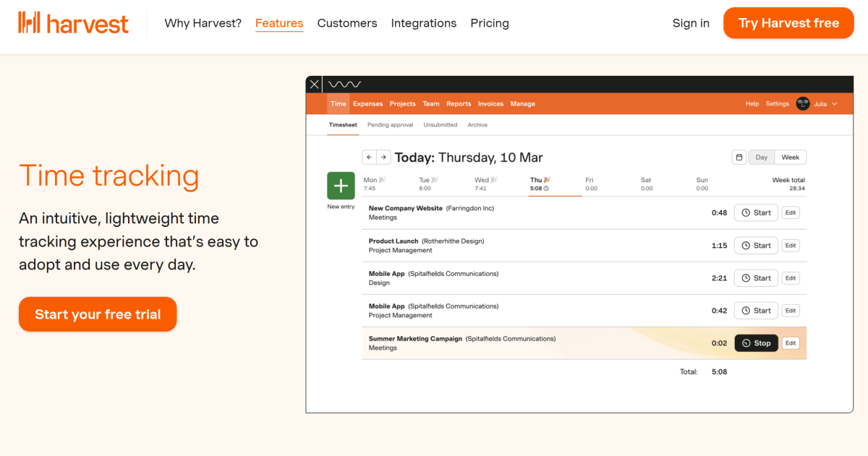Select the Timesheet sub-tab
868x456 pixels.
(x=343, y=125)
